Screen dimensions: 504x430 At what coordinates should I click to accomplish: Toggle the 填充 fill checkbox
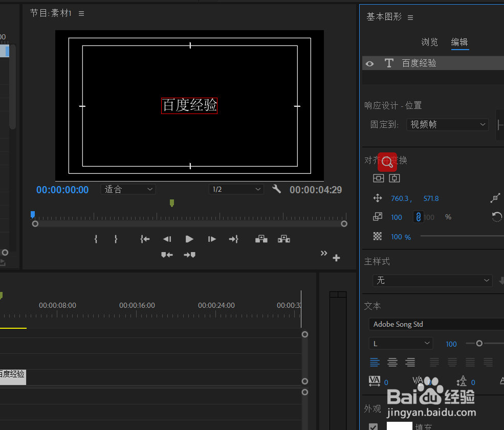point(373,427)
